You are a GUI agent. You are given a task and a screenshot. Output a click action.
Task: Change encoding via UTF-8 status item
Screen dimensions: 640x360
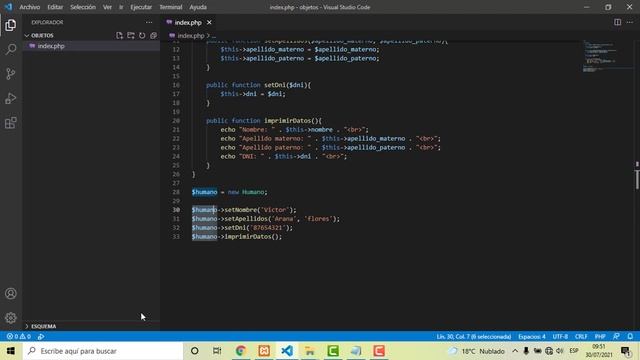[x=560, y=337]
